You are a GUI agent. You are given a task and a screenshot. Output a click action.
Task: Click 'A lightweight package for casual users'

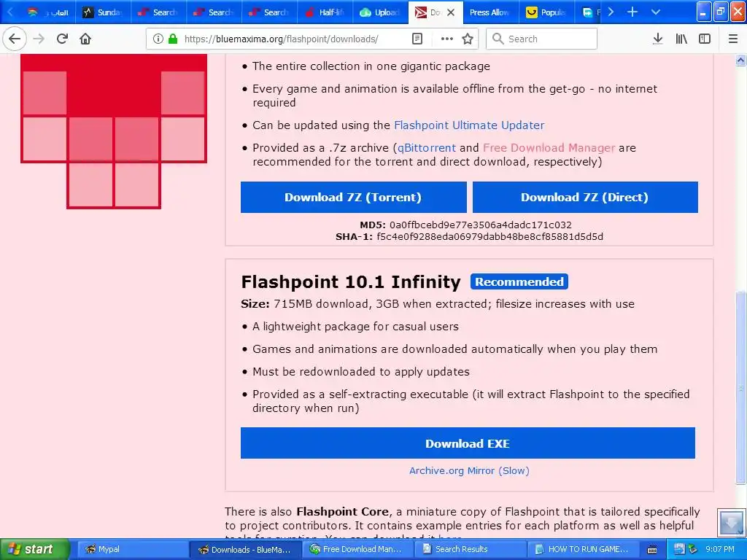[355, 326]
